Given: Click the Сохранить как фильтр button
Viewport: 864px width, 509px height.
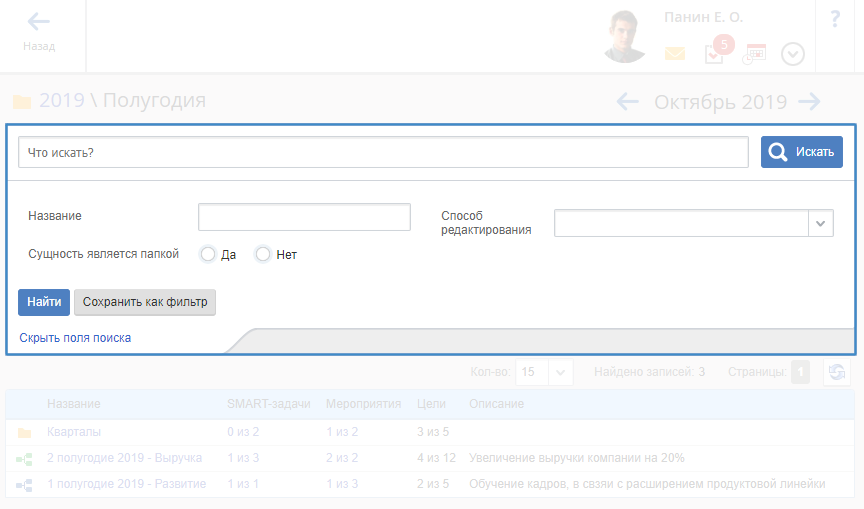Looking at the screenshot, I should 145,302.
